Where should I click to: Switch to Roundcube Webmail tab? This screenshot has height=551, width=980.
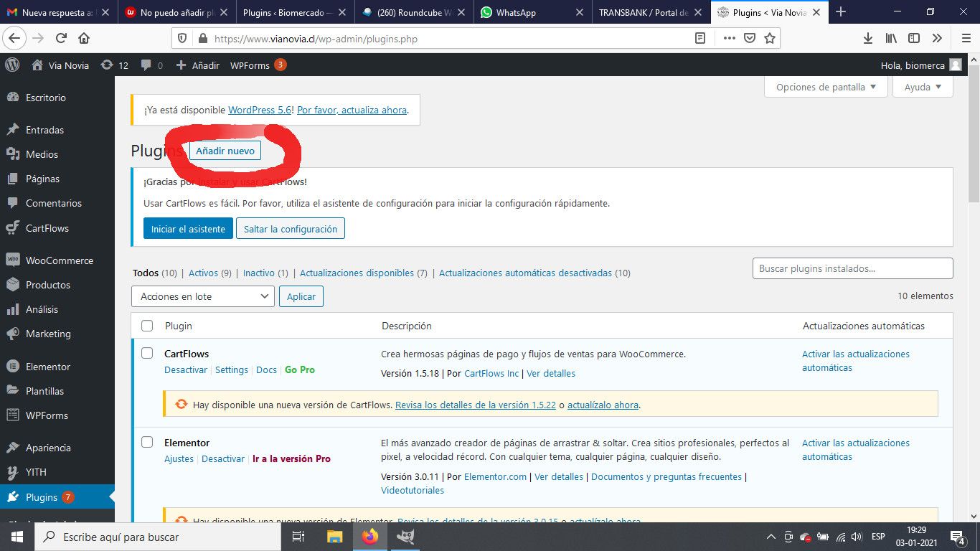pyautogui.click(x=414, y=12)
